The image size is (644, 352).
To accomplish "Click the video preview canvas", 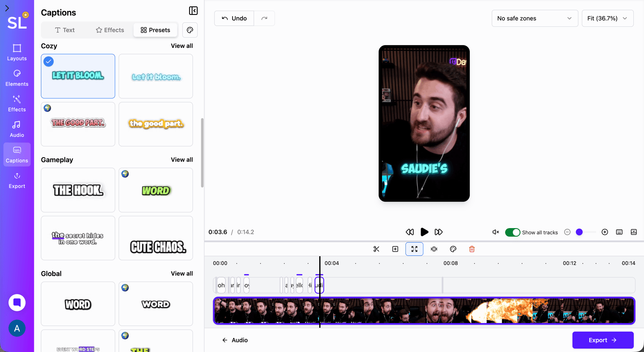I will 424,124.
